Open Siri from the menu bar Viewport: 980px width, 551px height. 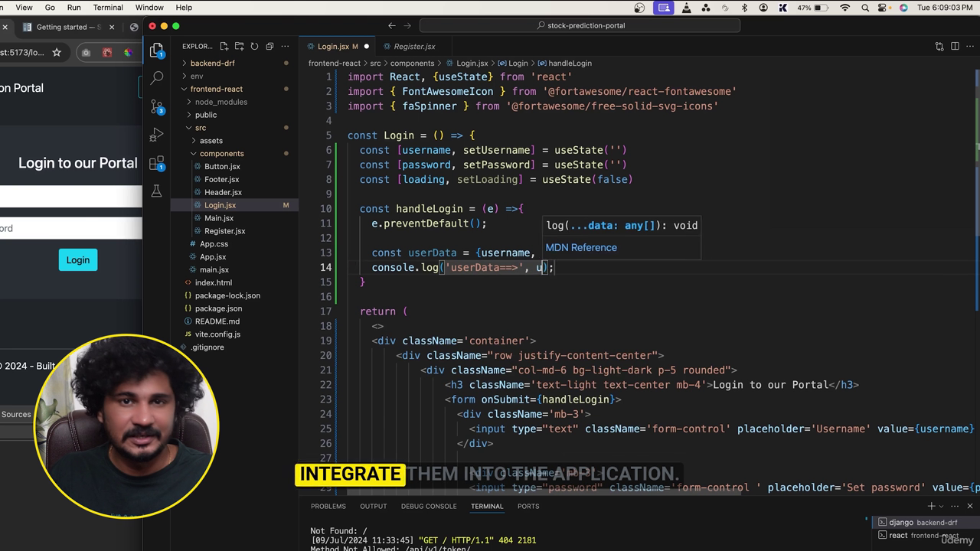[903, 8]
